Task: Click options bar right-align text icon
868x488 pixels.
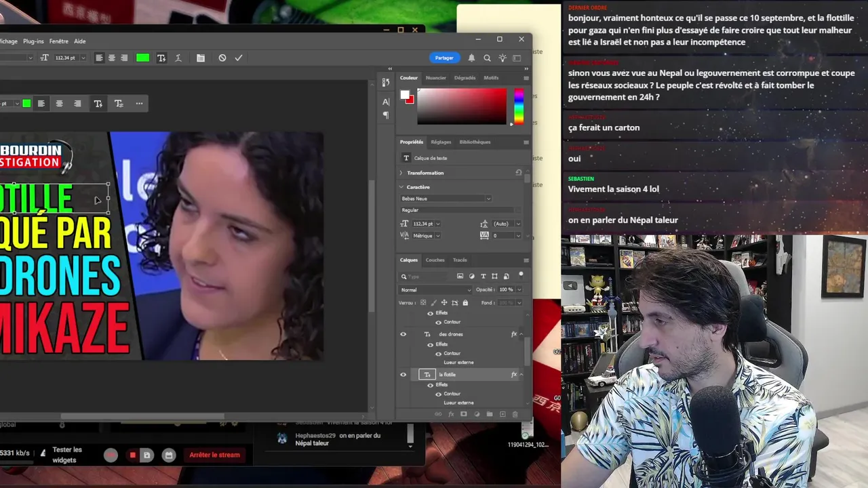Action: pyautogui.click(x=124, y=58)
